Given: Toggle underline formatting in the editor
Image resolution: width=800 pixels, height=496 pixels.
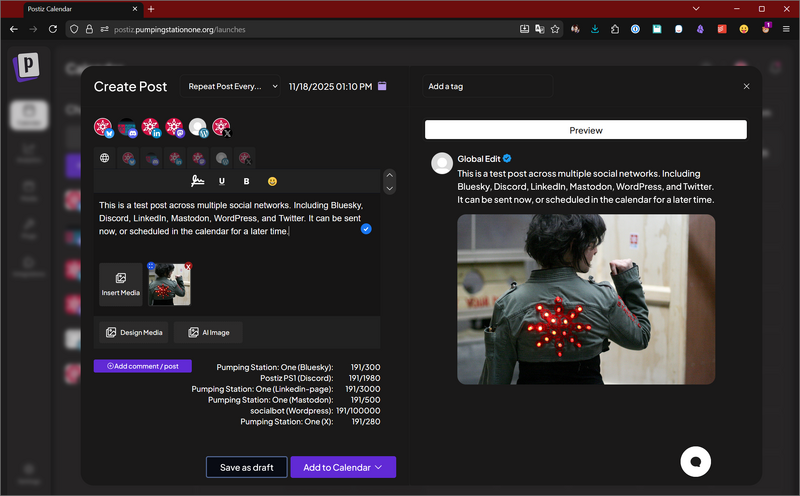Looking at the screenshot, I should [221, 181].
